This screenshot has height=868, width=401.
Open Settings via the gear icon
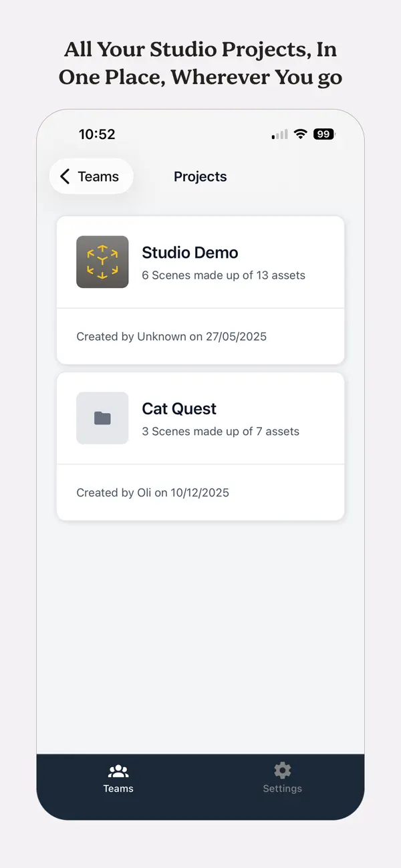(282, 770)
